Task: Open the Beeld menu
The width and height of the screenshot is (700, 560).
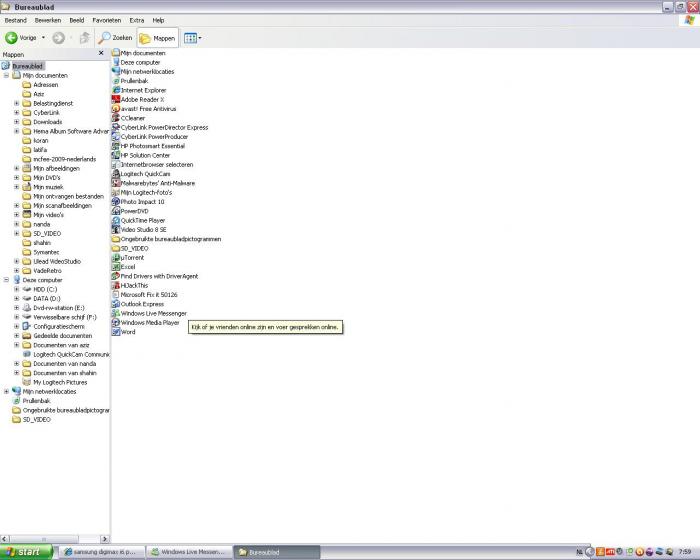Action: pyautogui.click(x=77, y=21)
